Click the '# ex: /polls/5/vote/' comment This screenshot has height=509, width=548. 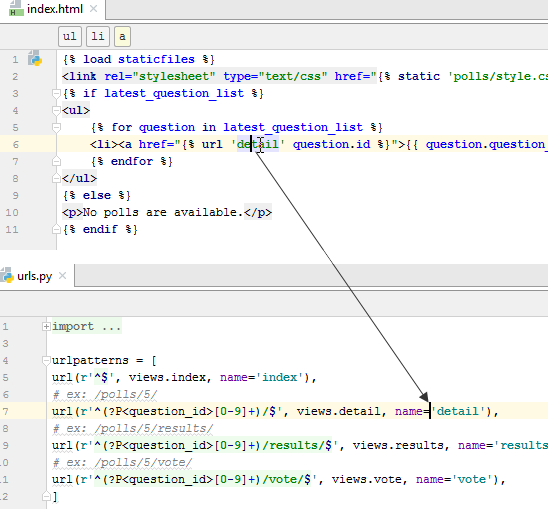[122, 463]
